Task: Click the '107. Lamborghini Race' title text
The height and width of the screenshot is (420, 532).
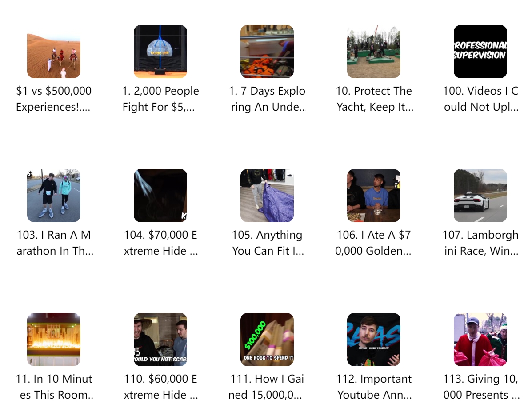Action: click(x=480, y=243)
